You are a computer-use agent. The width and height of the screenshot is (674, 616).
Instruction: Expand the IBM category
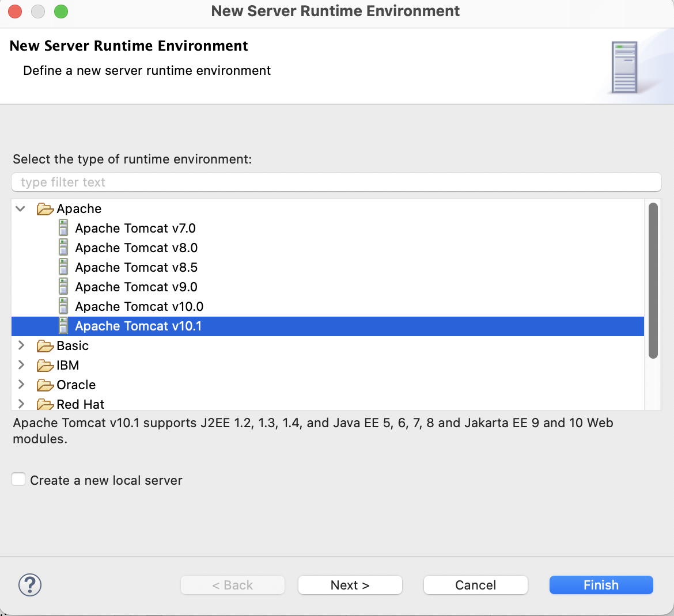21,365
